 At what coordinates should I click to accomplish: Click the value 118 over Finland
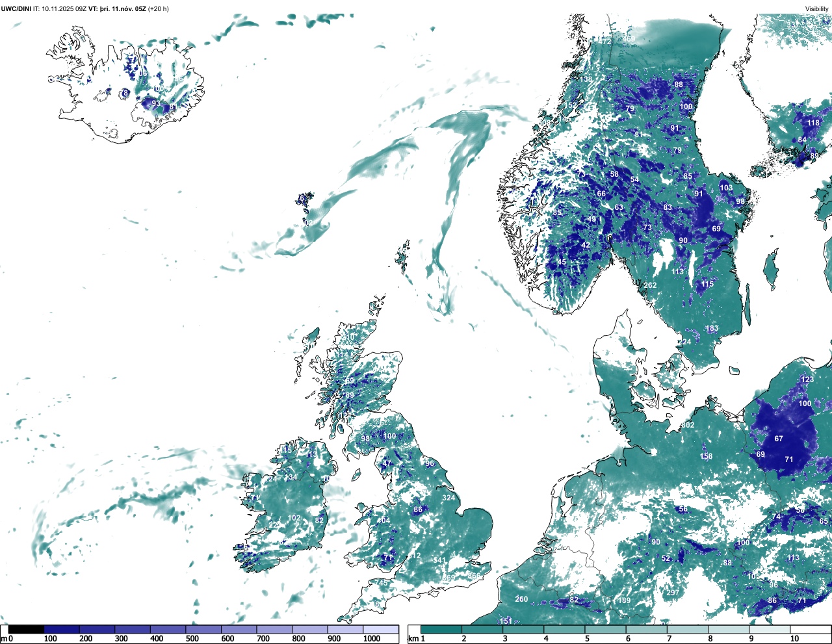point(813,123)
